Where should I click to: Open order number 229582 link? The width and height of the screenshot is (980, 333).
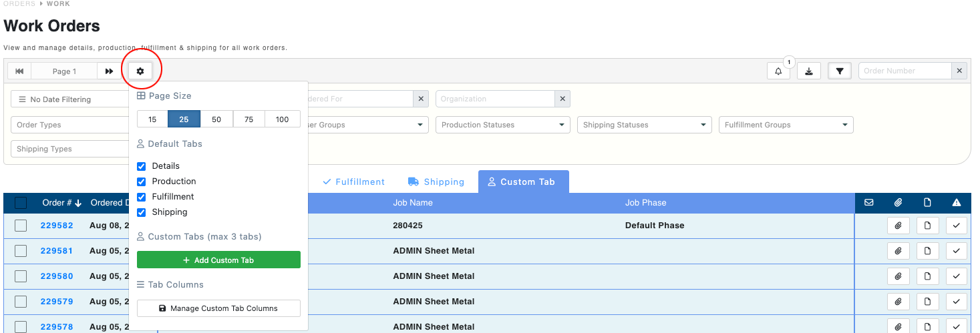pos(57,226)
